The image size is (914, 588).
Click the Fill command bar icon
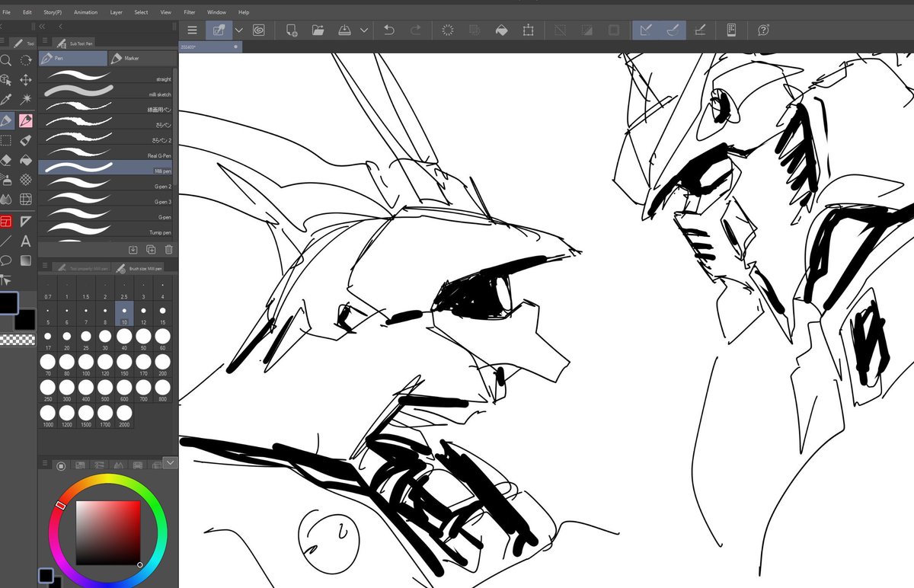(x=500, y=30)
